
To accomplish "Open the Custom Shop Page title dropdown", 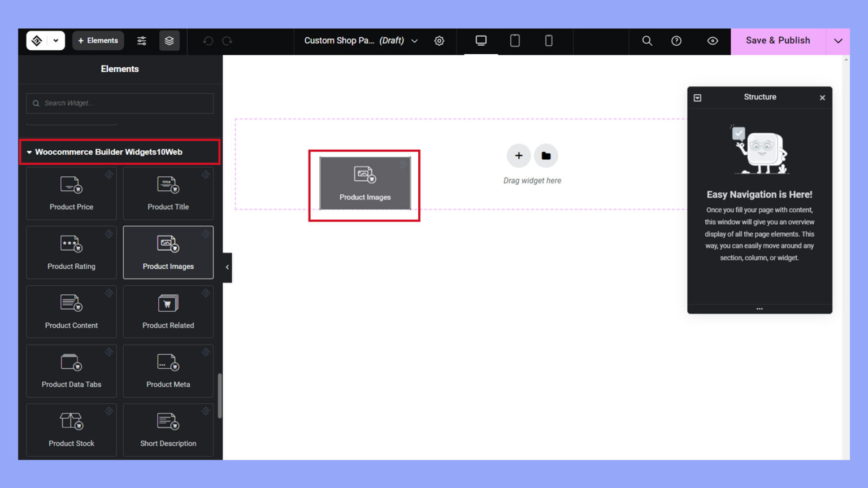I will (x=415, y=41).
